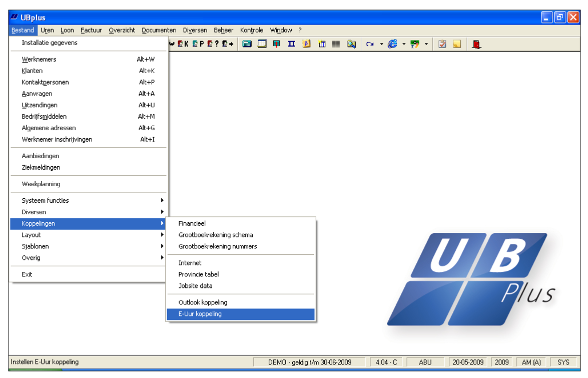This screenshot has width=588, height=378.
Task: Open dropdown arrow beside blue curved arrow
Action: coord(381,44)
